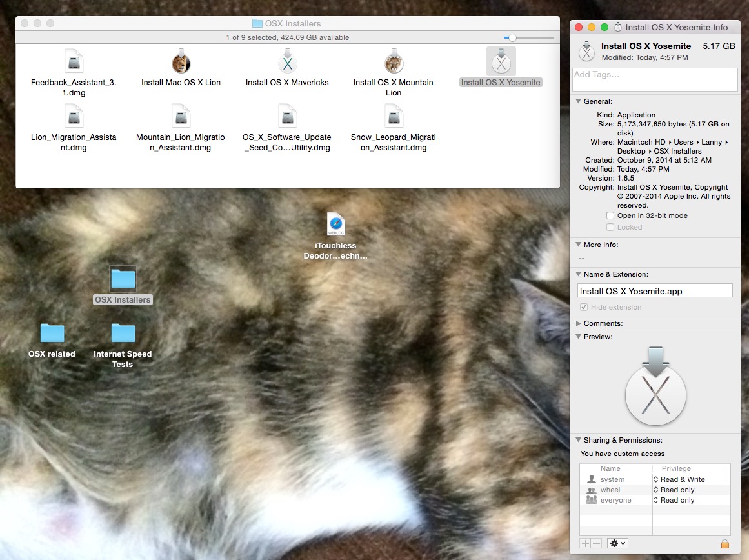Click Kind value Application
Screen dimensions: 749x560
[x=636, y=115]
